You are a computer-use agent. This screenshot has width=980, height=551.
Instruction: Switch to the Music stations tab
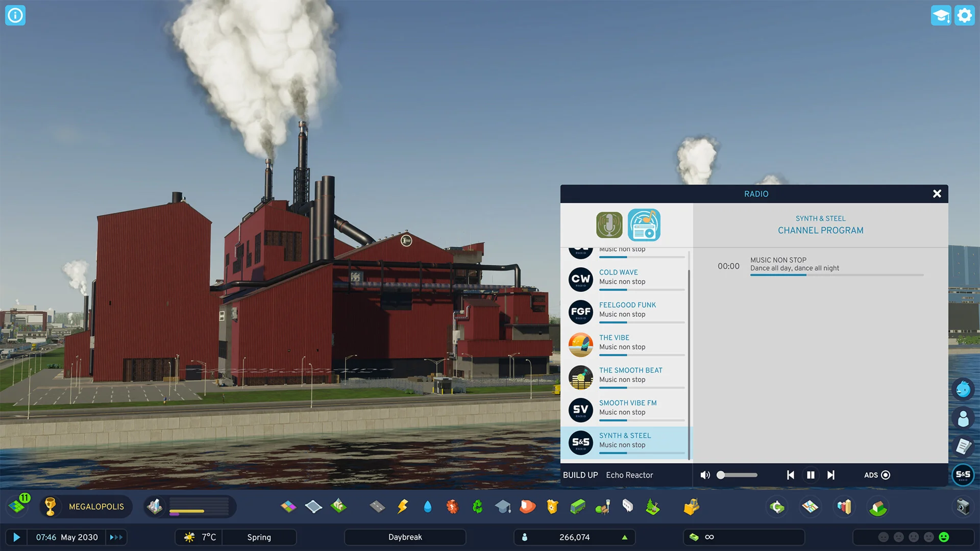pos(644,224)
